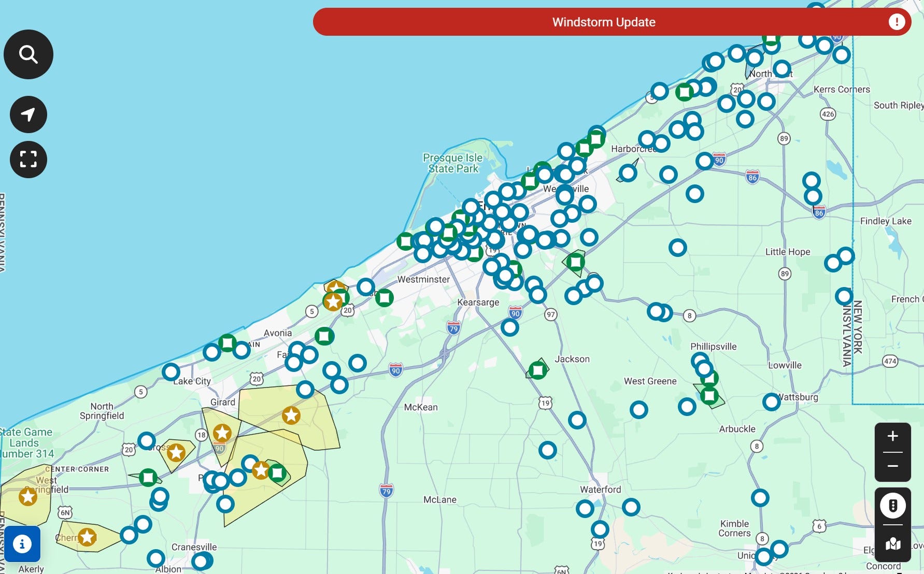Viewport: 924px width, 574px height.
Task: Select blue circle marker near Lake City
Action: point(171,372)
